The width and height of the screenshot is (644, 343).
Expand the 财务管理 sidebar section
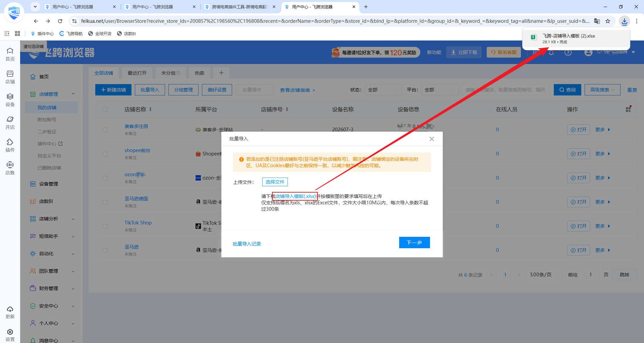[73, 289]
